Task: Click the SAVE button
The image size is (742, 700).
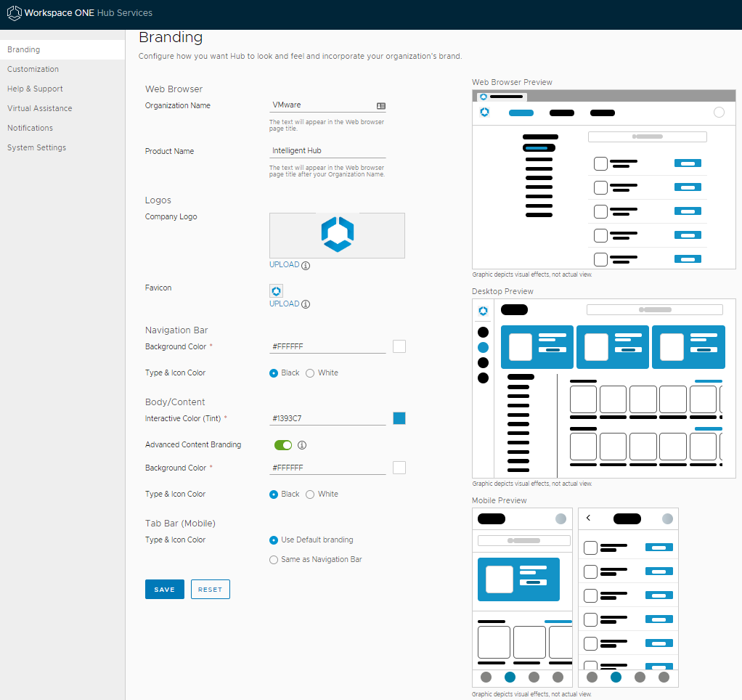Action: click(x=165, y=590)
